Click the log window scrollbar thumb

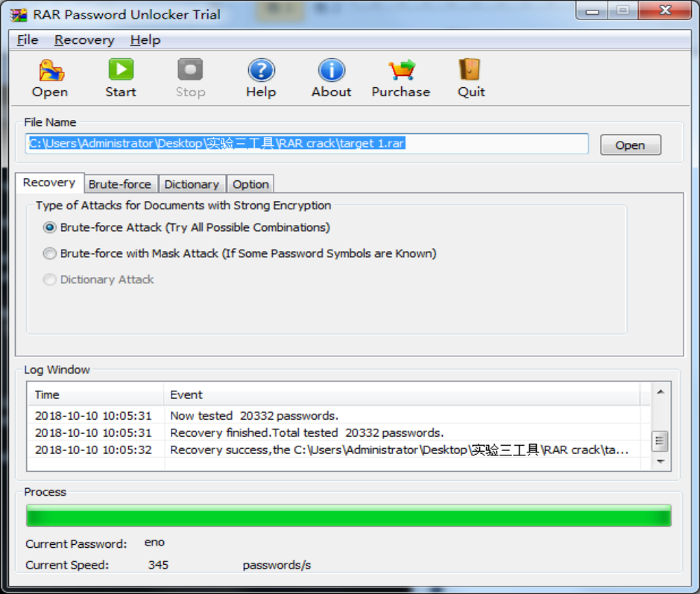pos(660,441)
